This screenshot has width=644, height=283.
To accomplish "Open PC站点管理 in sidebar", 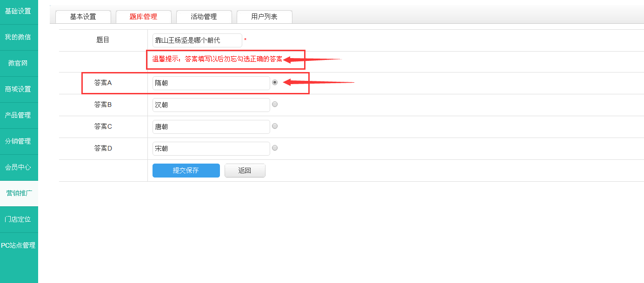I will pyautogui.click(x=19, y=245).
